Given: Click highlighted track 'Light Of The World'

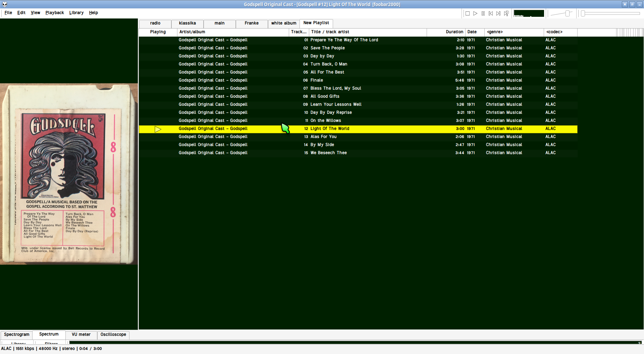Looking at the screenshot, I should tap(358, 129).
